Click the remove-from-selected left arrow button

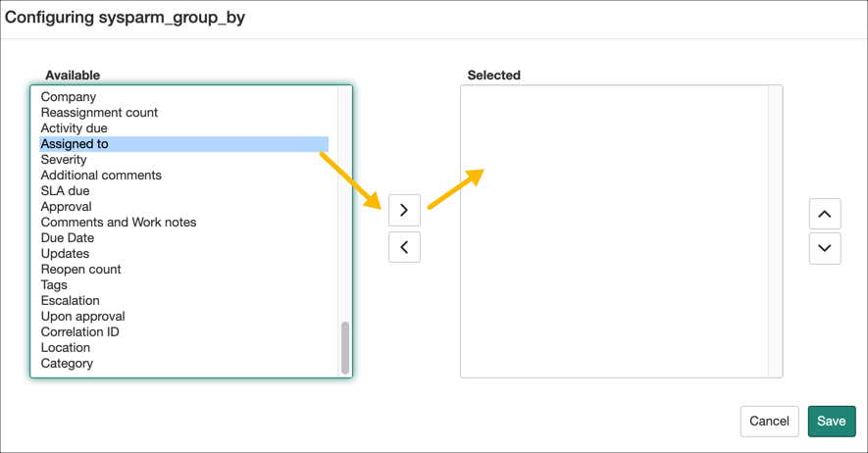point(404,248)
